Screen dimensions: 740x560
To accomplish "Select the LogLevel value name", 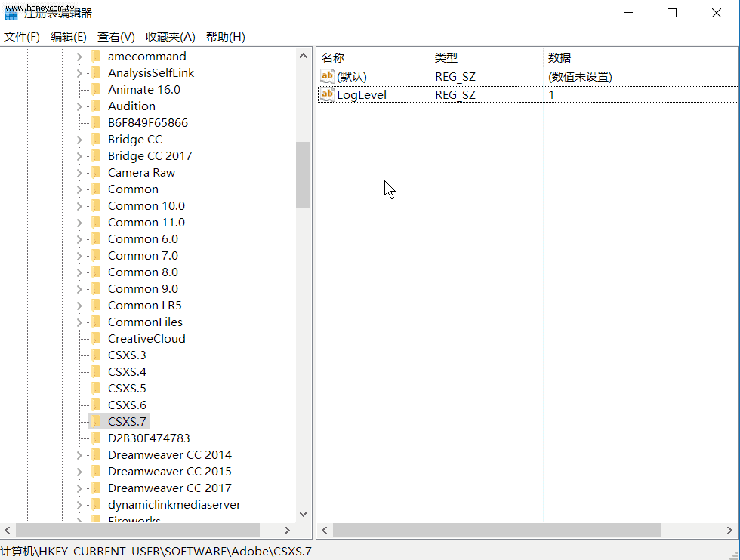I will click(x=362, y=95).
